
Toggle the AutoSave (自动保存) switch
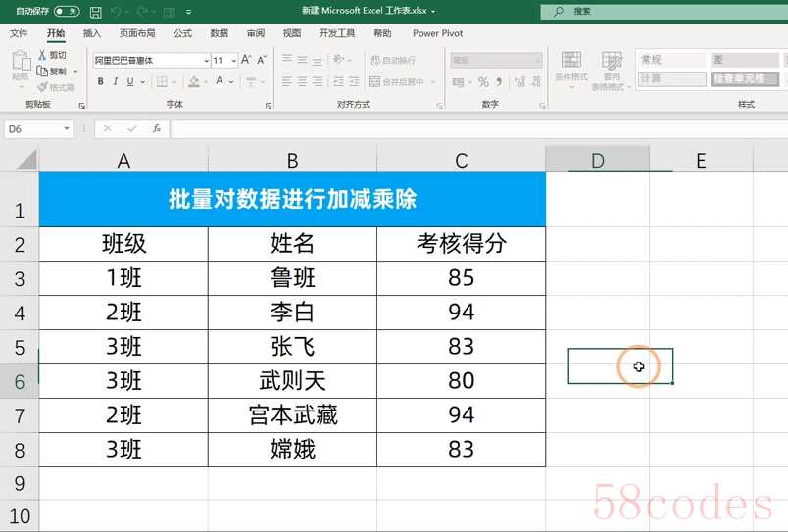67,12
